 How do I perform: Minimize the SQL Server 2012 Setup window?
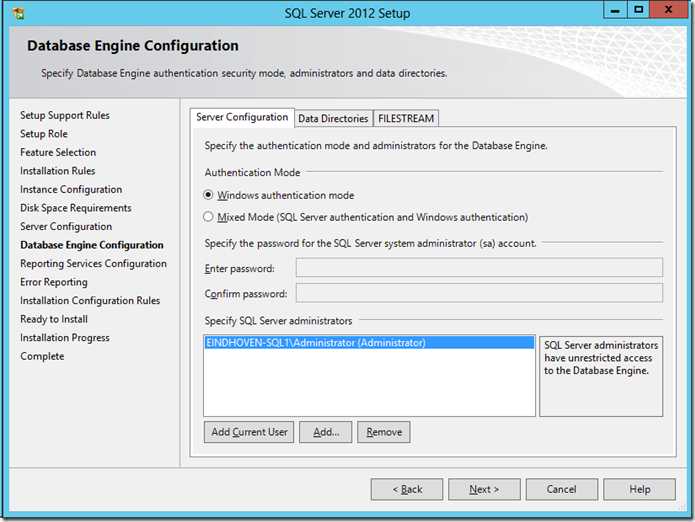[x=615, y=10]
